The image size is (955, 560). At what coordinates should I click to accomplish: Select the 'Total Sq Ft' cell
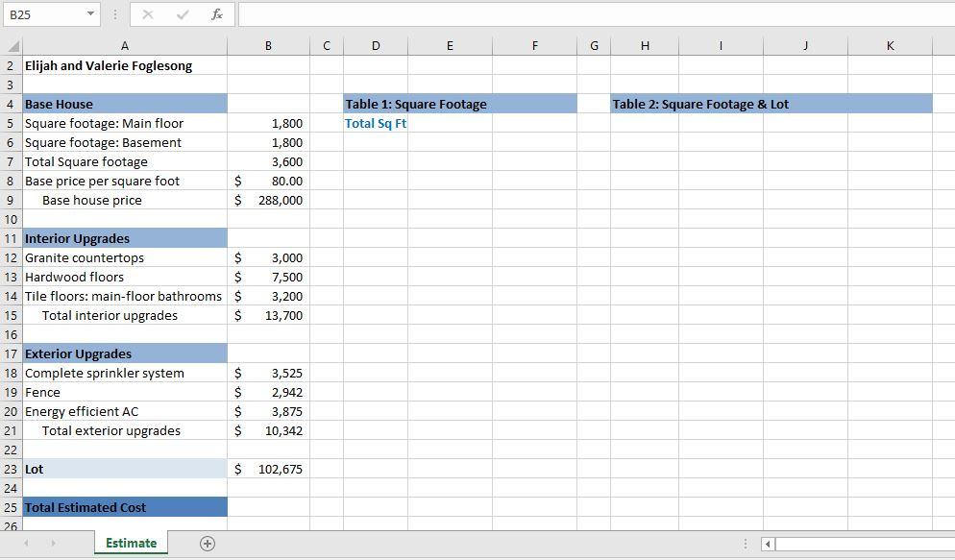[x=376, y=124]
